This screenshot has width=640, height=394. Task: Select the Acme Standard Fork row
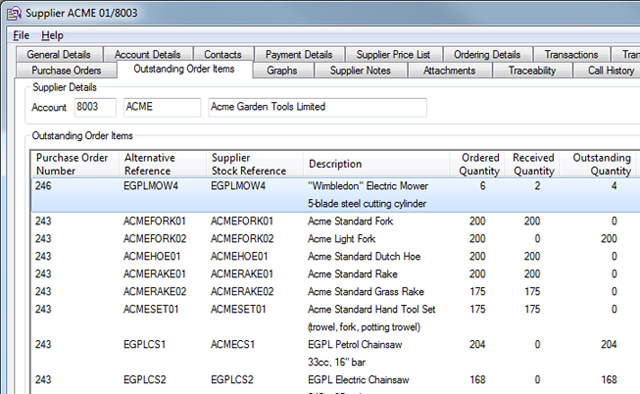336,221
